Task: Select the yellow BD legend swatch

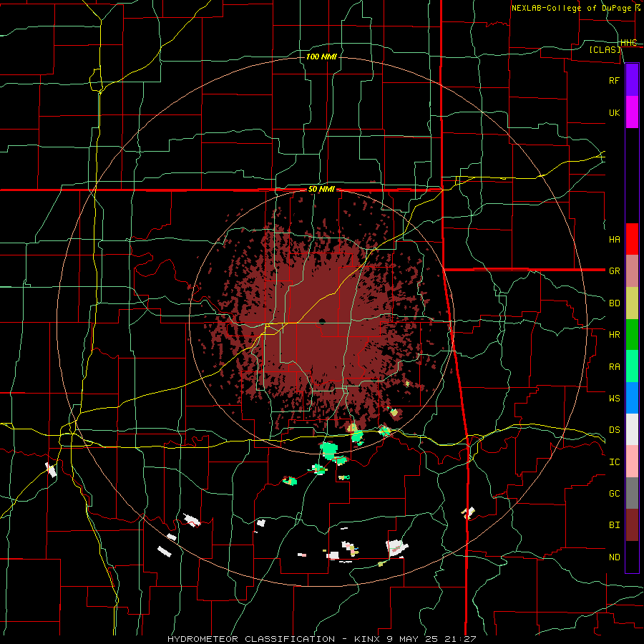Action: click(632, 303)
